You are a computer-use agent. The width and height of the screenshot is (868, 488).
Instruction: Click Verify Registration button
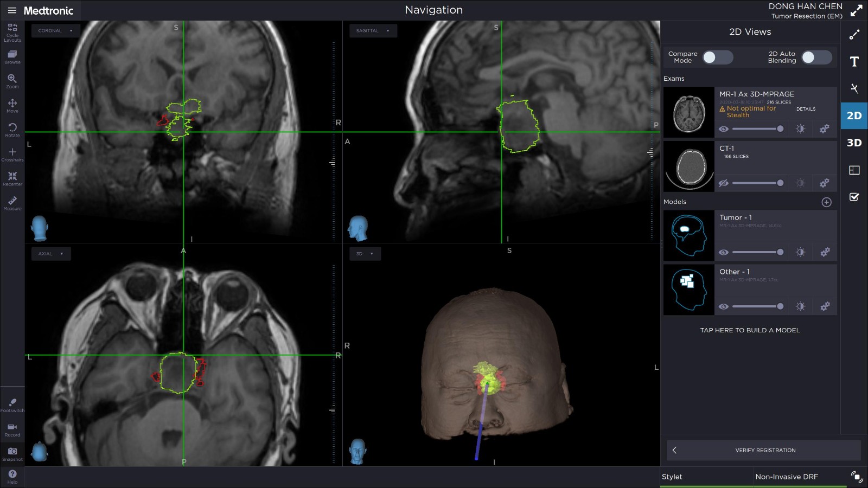[765, 450]
